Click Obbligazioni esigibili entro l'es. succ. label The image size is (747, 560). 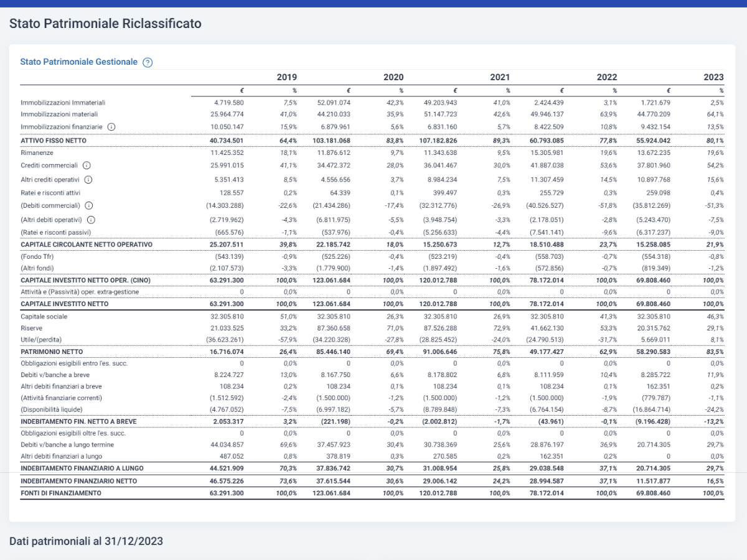pos(74,363)
